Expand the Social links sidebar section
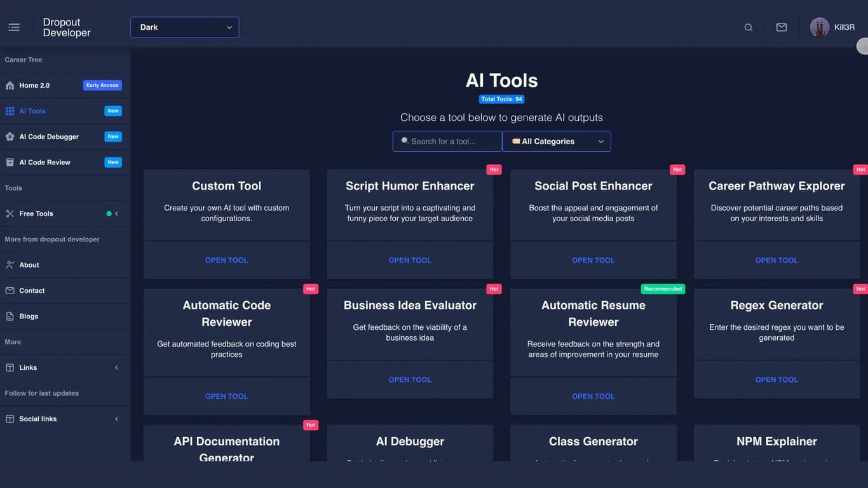The image size is (868, 488). tap(116, 419)
